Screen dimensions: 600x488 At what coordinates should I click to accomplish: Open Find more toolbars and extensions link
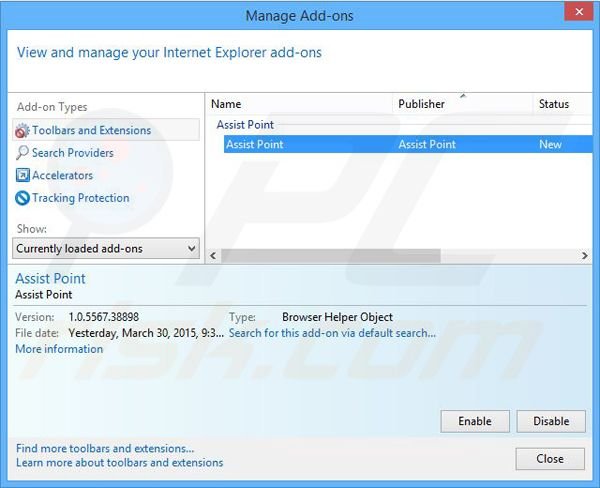pyautogui.click(x=105, y=448)
